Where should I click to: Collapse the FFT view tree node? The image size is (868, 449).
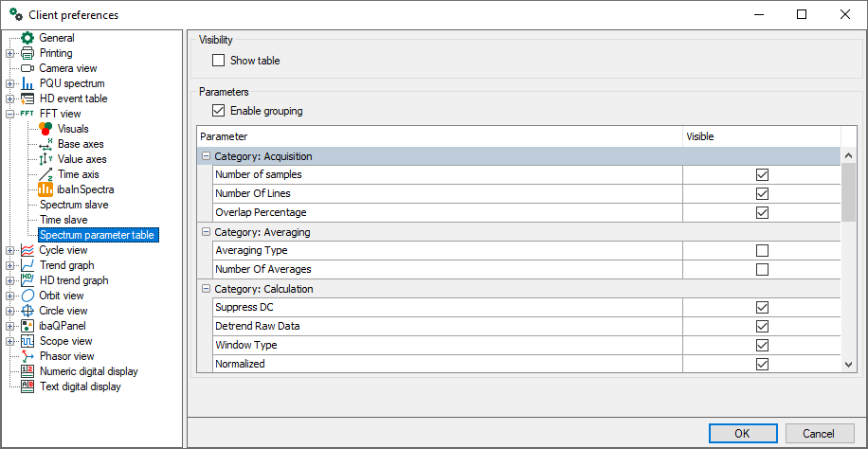(x=10, y=114)
